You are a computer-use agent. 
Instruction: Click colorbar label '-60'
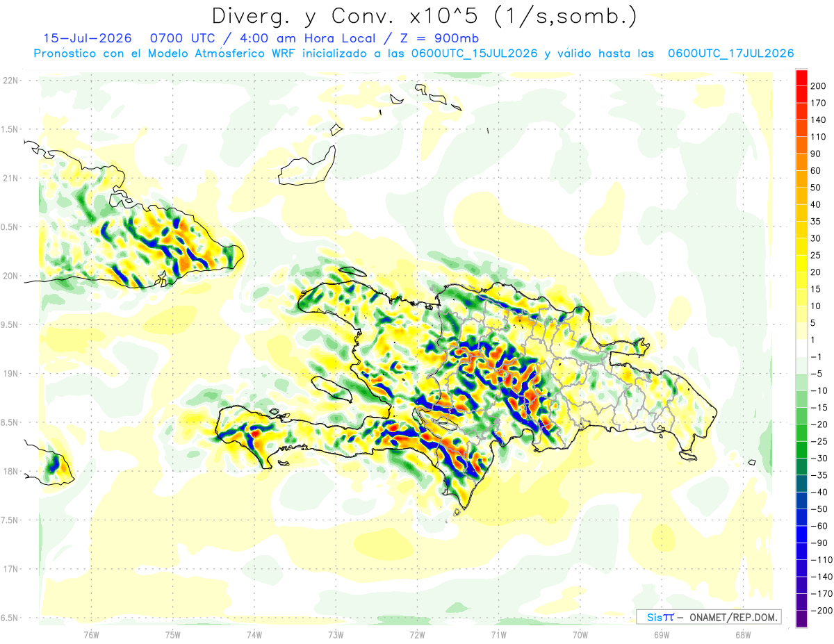(x=819, y=526)
